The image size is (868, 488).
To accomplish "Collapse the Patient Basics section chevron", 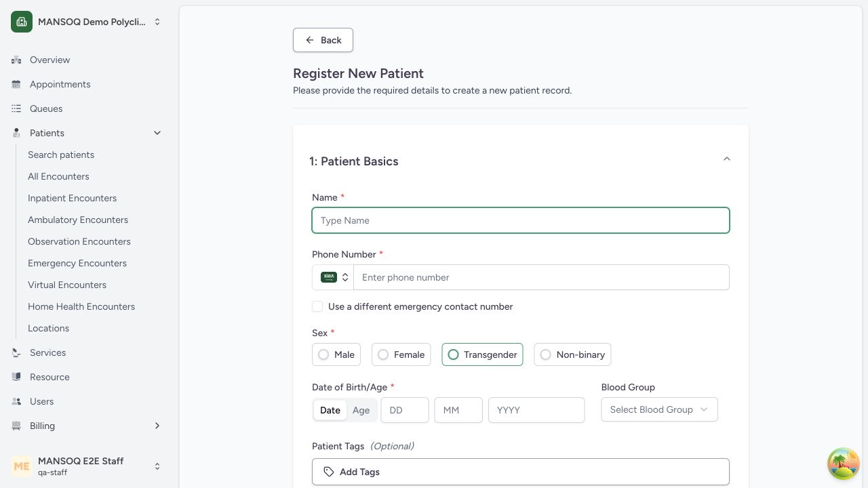I will pyautogui.click(x=727, y=159).
